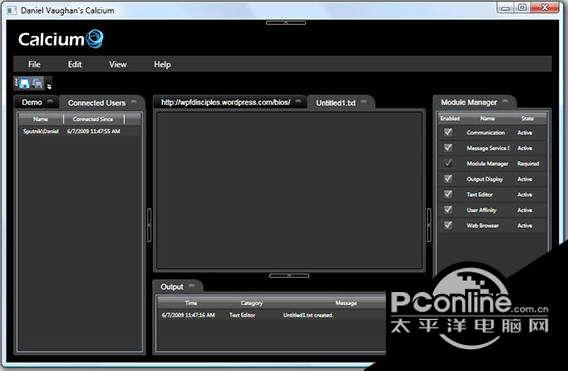Uncheck the Communication module checkbox
Viewport: 568px width, 371px height.
pyautogui.click(x=448, y=132)
